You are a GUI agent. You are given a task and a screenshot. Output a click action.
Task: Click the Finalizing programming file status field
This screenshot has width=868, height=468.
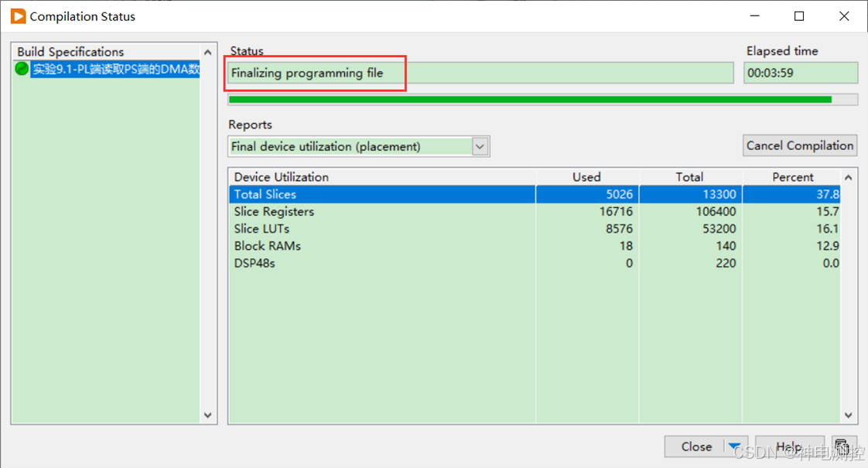[x=480, y=73]
